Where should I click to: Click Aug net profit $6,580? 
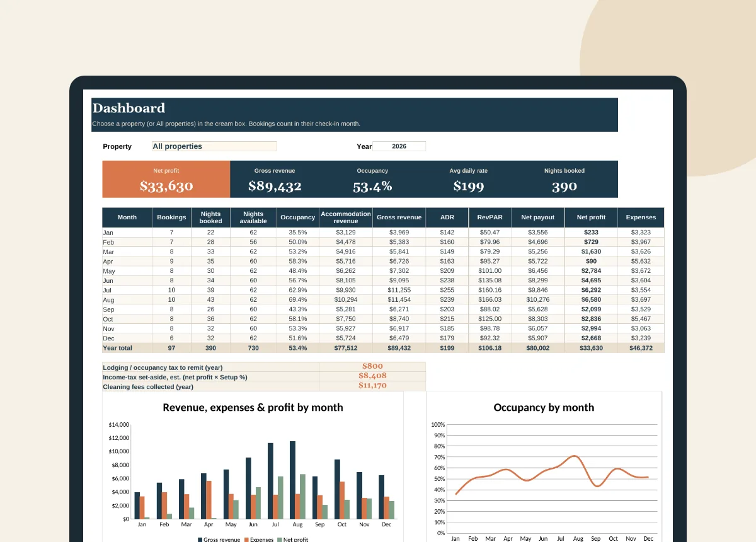591,300
